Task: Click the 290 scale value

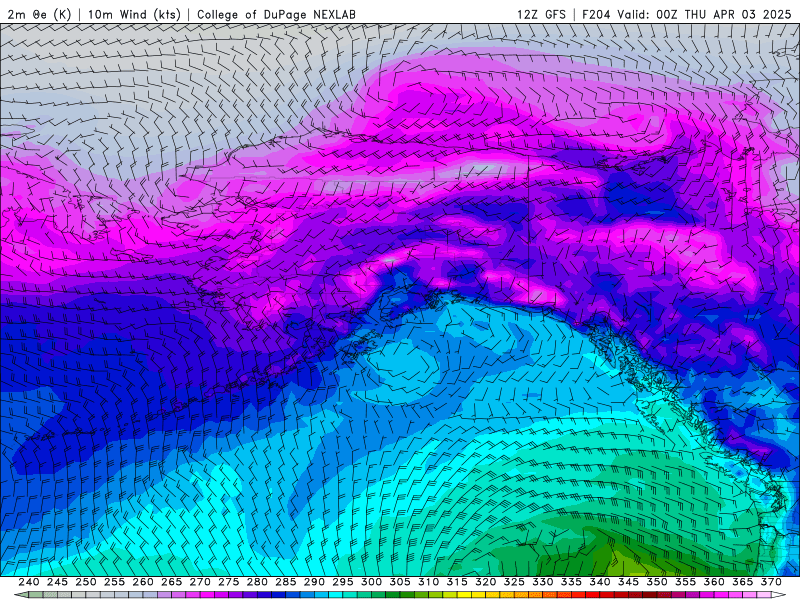Action: [314, 582]
